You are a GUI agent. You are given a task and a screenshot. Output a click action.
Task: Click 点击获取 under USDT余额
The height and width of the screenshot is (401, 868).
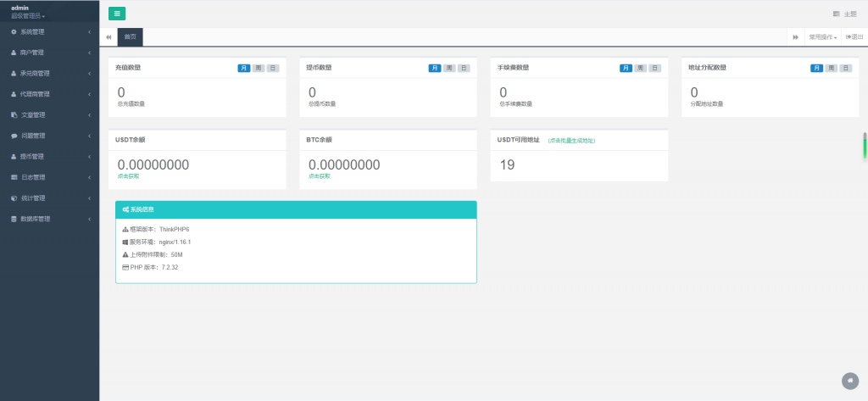[129, 176]
